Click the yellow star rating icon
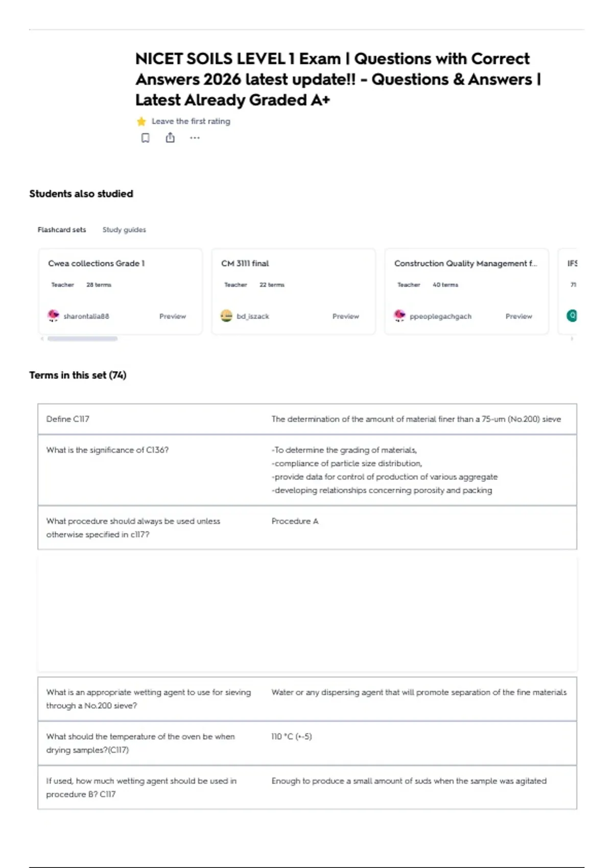This screenshot has width=613, height=868. [142, 122]
